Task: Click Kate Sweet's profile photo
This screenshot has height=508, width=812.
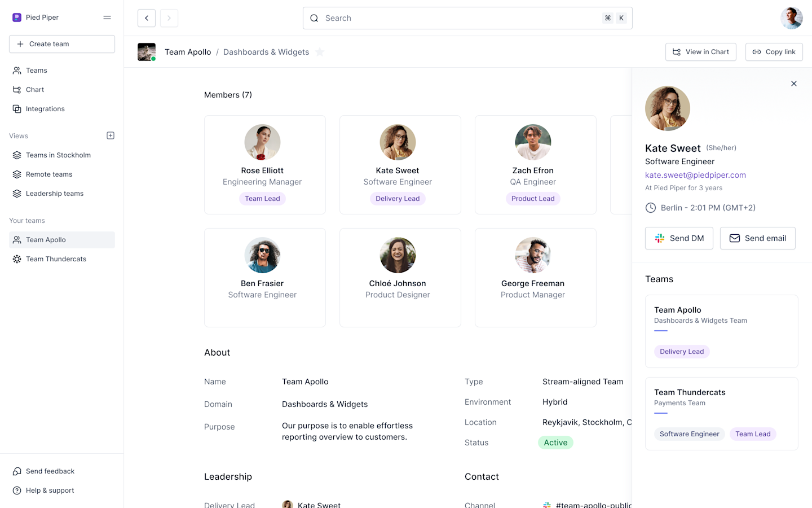Action: coord(668,108)
